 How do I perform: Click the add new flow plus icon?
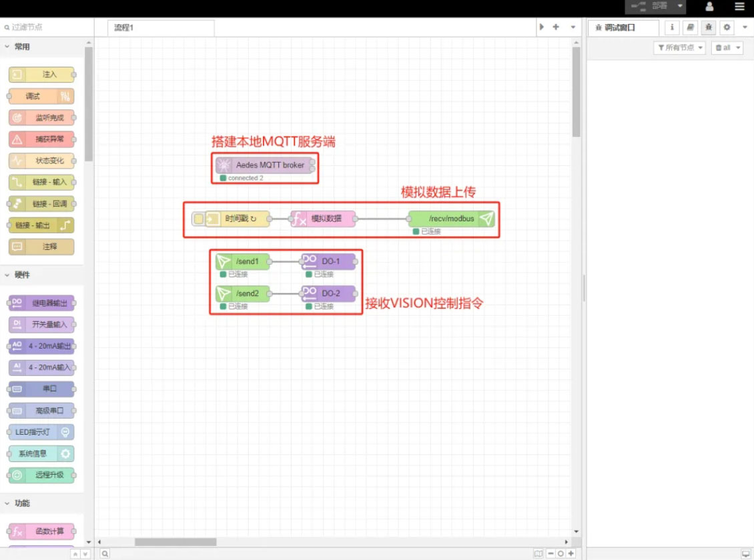click(556, 27)
